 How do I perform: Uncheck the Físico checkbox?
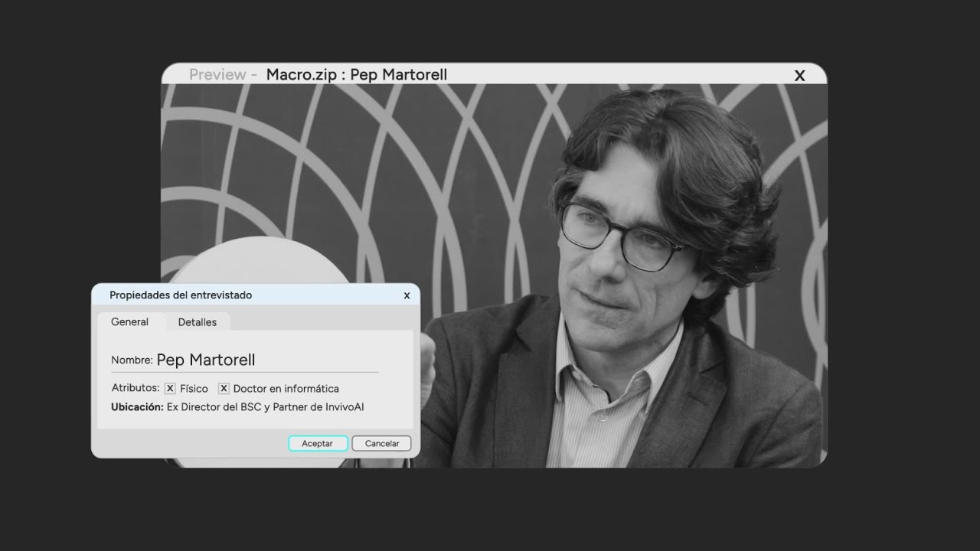point(170,389)
